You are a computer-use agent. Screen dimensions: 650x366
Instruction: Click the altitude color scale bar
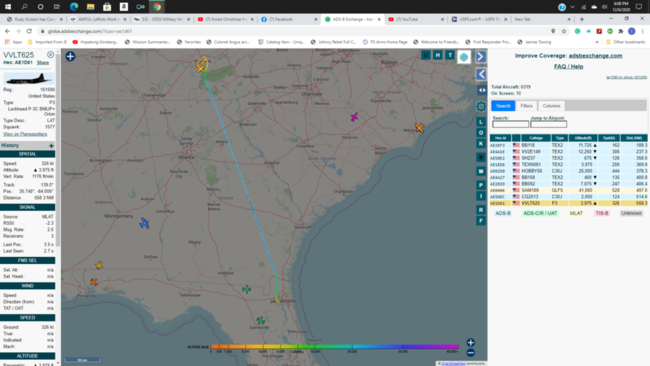[334, 347]
